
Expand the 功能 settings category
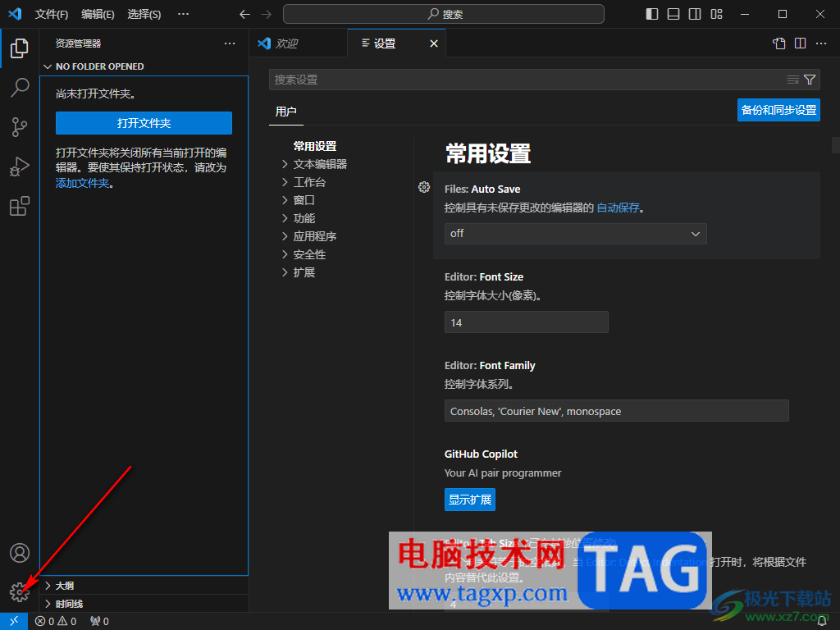[304, 218]
